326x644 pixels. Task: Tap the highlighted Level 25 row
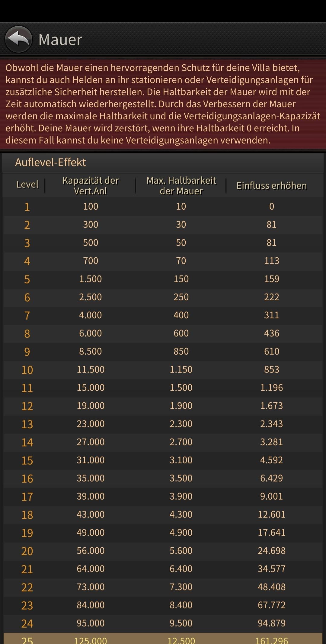163,638
